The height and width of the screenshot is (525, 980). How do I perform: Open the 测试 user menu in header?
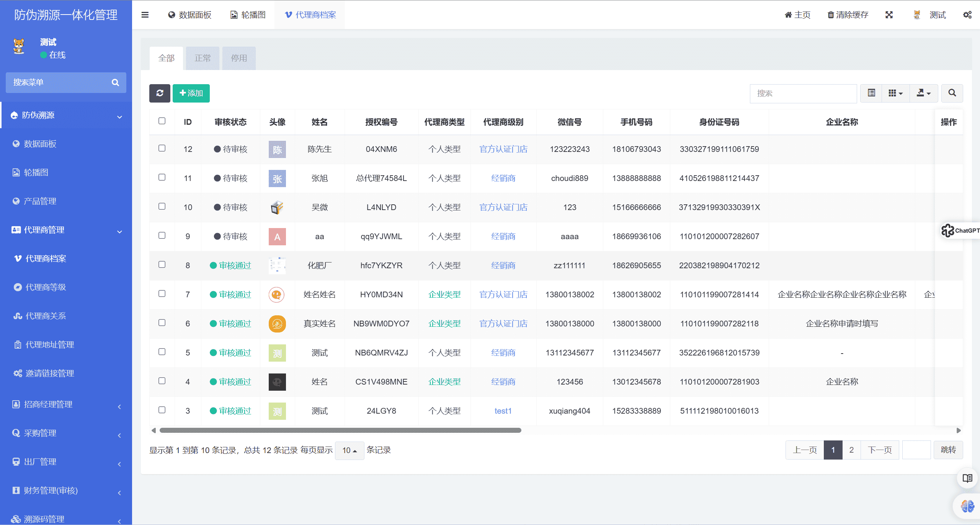(x=929, y=15)
